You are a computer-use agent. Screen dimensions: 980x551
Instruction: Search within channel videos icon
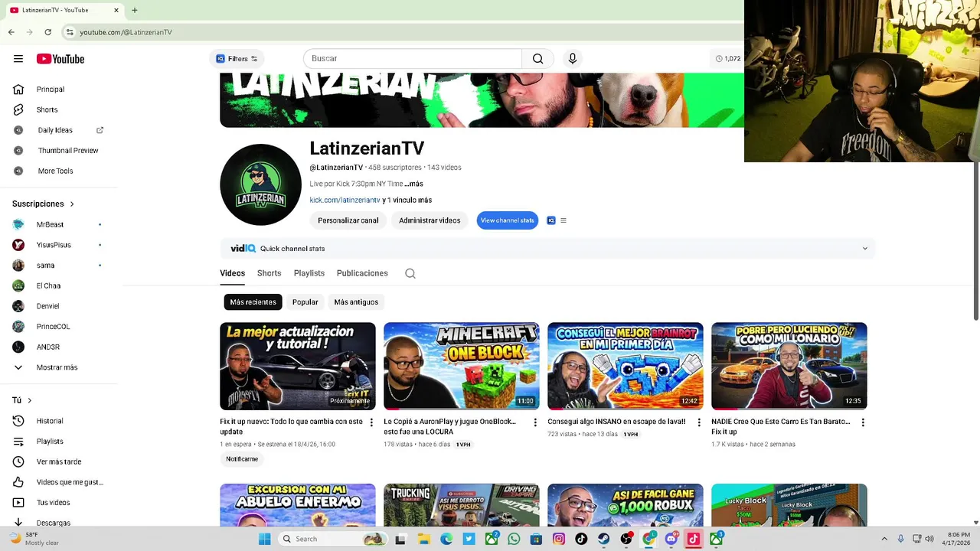410,273
